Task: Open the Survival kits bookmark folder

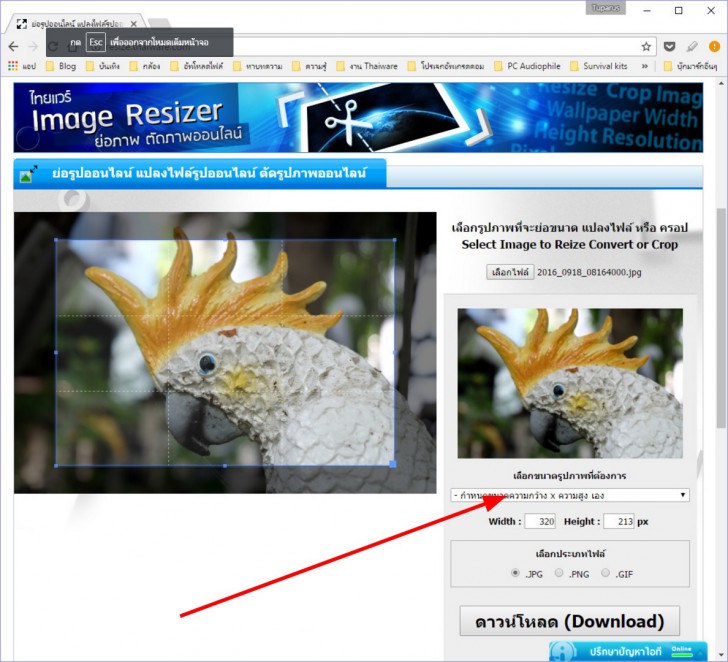Action: point(599,66)
